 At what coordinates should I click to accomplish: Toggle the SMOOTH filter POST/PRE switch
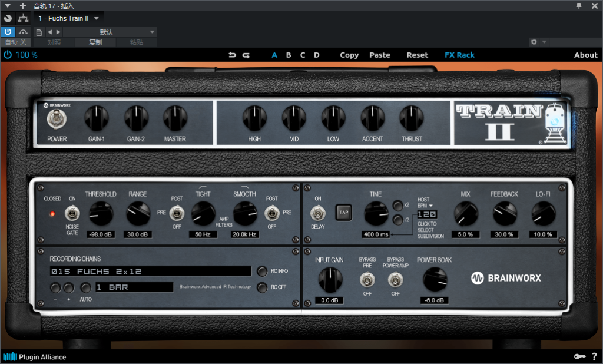point(272,213)
